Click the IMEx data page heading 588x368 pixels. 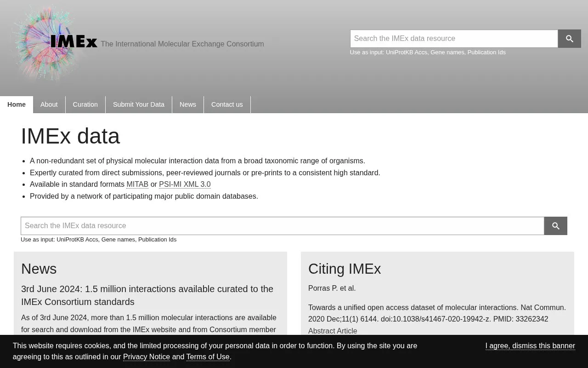click(70, 136)
